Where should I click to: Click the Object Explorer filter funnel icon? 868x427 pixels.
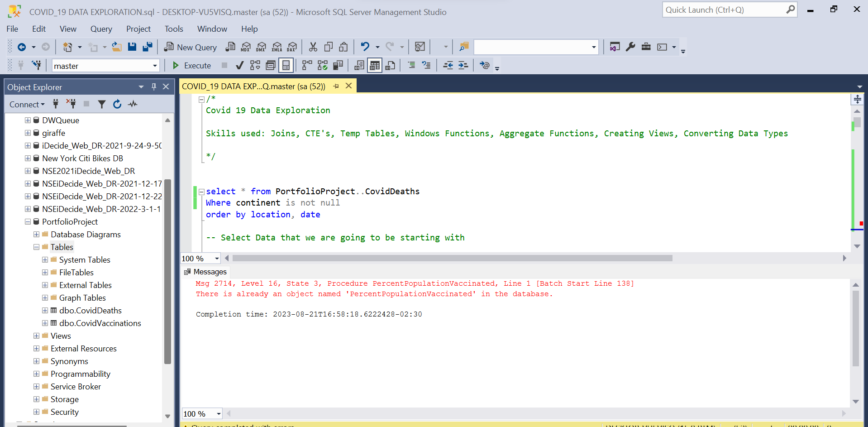click(102, 104)
